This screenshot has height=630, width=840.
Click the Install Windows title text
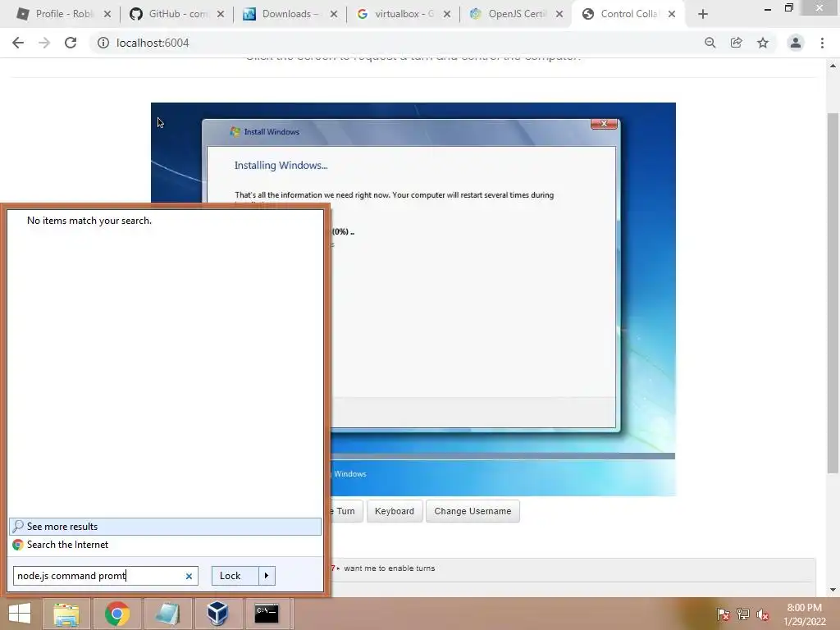click(x=272, y=132)
